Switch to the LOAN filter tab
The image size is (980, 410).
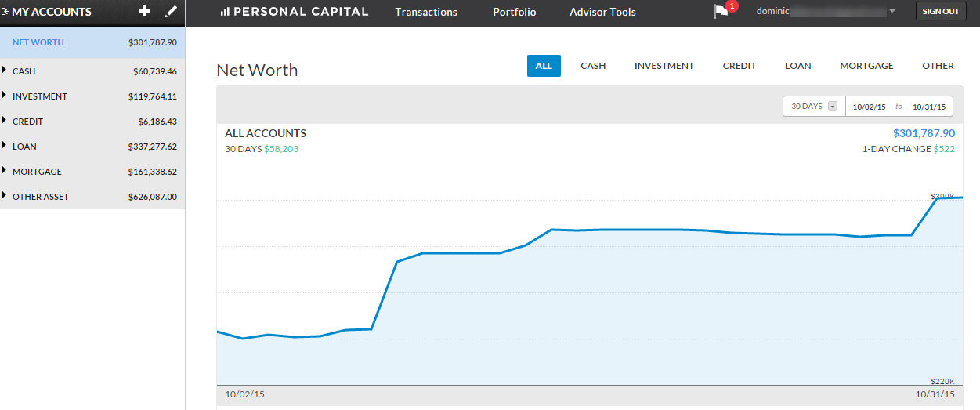coord(798,66)
